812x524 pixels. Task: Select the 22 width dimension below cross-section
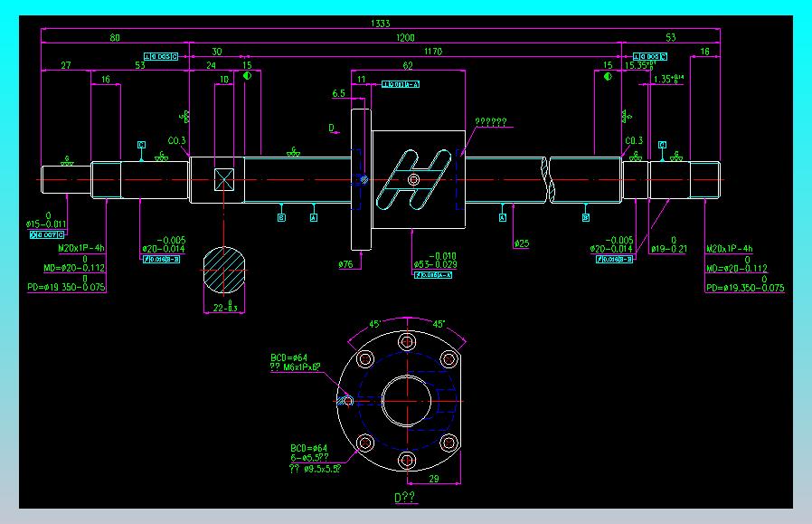(x=225, y=308)
